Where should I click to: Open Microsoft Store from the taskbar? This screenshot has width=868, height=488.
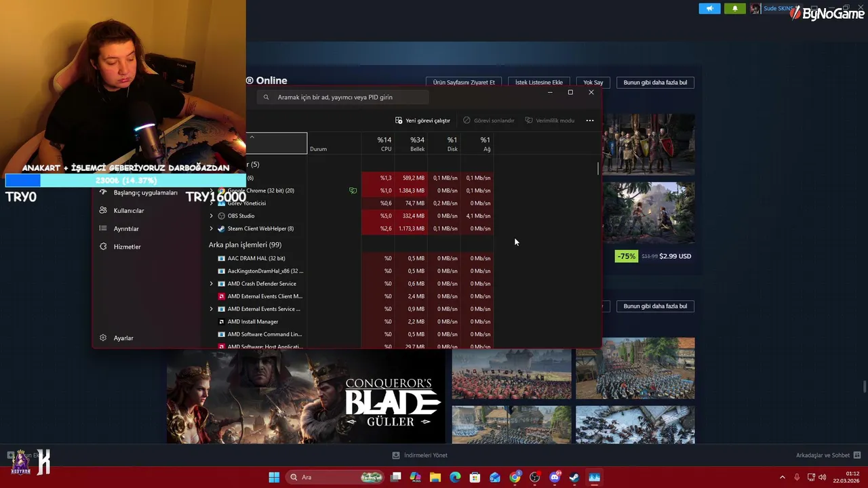(475, 477)
